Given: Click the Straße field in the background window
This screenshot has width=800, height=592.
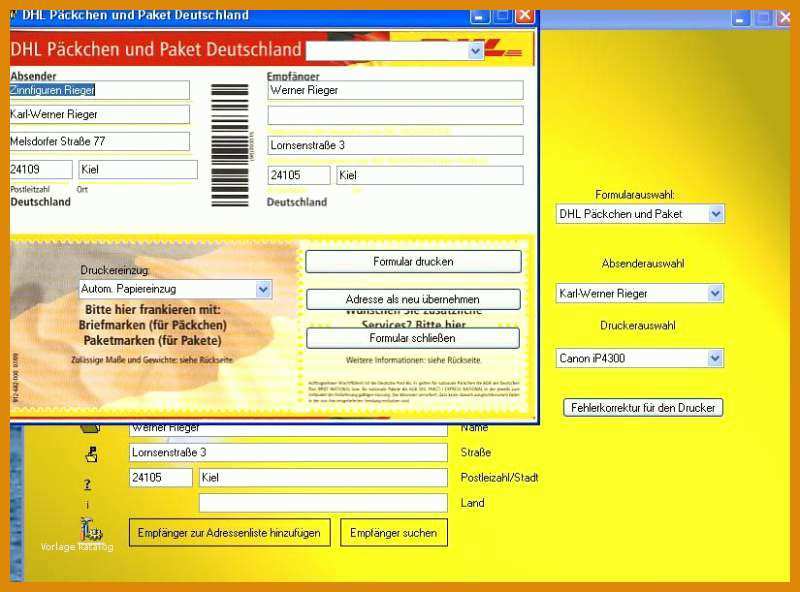Looking at the screenshot, I should [288, 452].
